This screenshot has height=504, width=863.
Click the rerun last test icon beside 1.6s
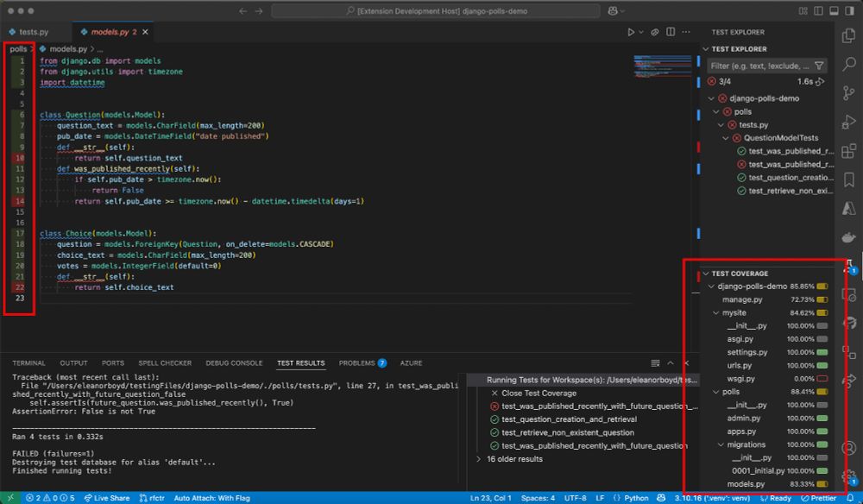820,81
